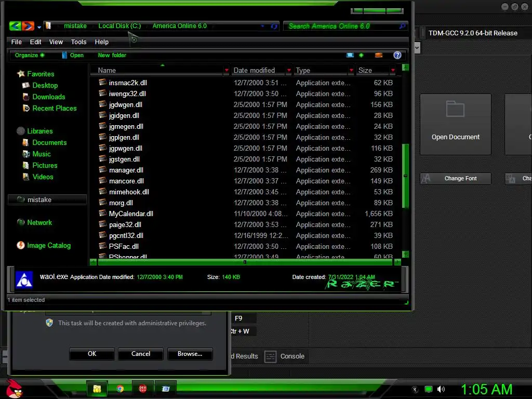Select the mistake user folder in sidebar
532x399 pixels.
coord(47,200)
